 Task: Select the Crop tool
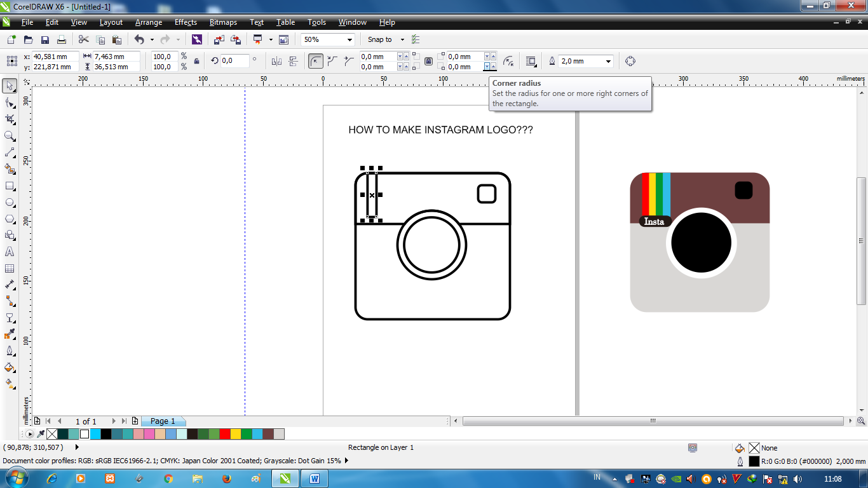[x=10, y=119]
